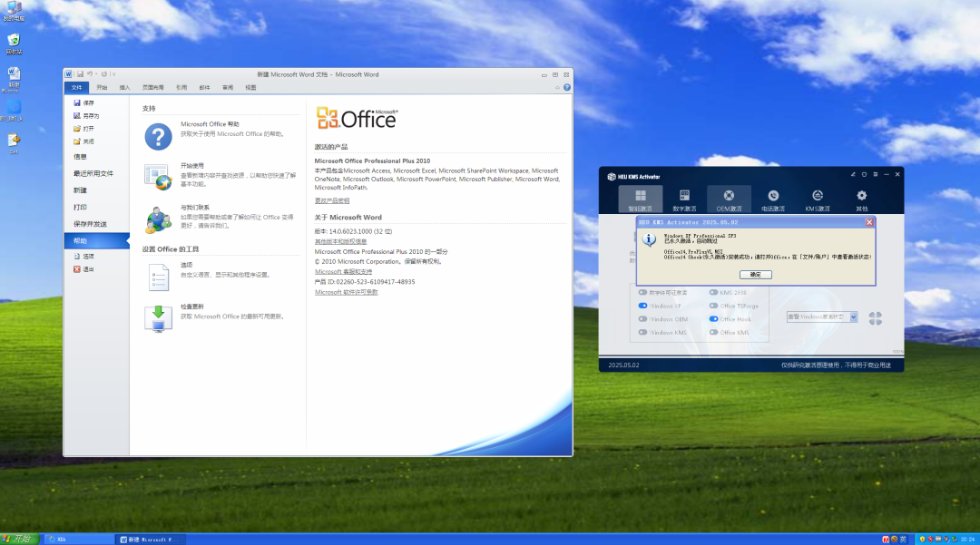Switch to the 审阅 (Review) ribbon tab

point(228,87)
